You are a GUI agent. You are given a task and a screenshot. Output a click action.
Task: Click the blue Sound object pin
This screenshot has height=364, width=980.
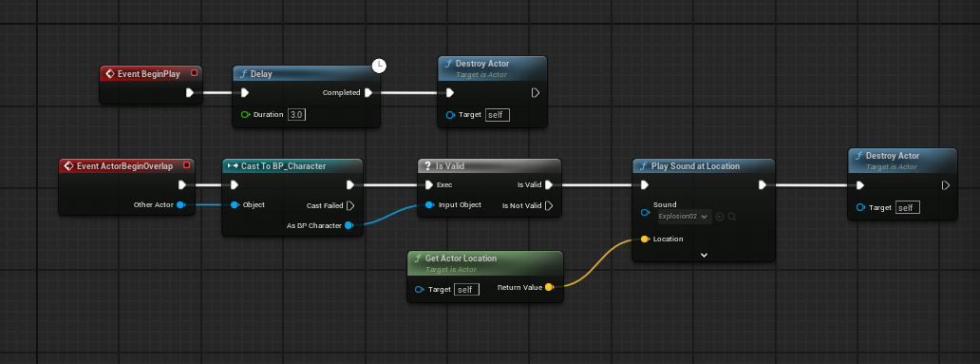click(x=645, y=213)
